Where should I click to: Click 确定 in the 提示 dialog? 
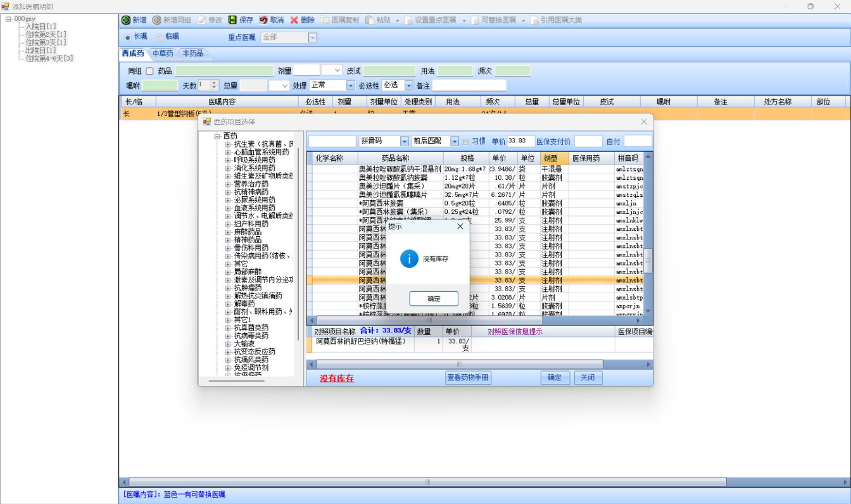pos(434,299)
